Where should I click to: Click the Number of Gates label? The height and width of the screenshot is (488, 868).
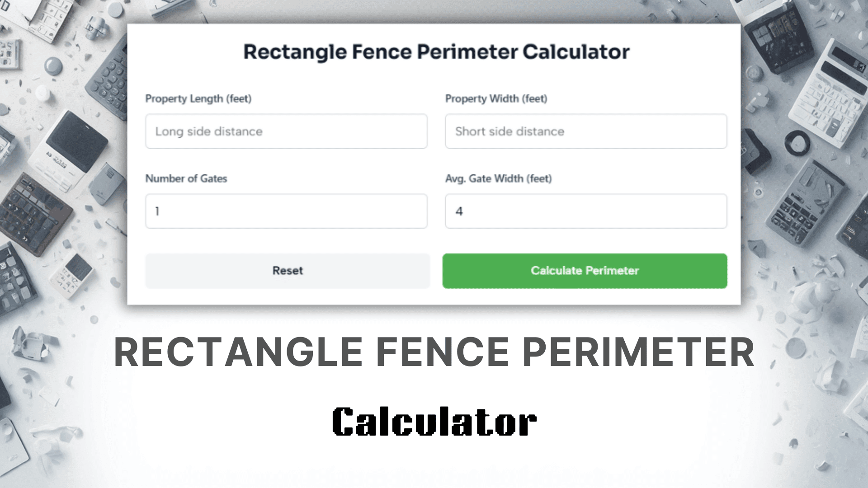(186, 178)
